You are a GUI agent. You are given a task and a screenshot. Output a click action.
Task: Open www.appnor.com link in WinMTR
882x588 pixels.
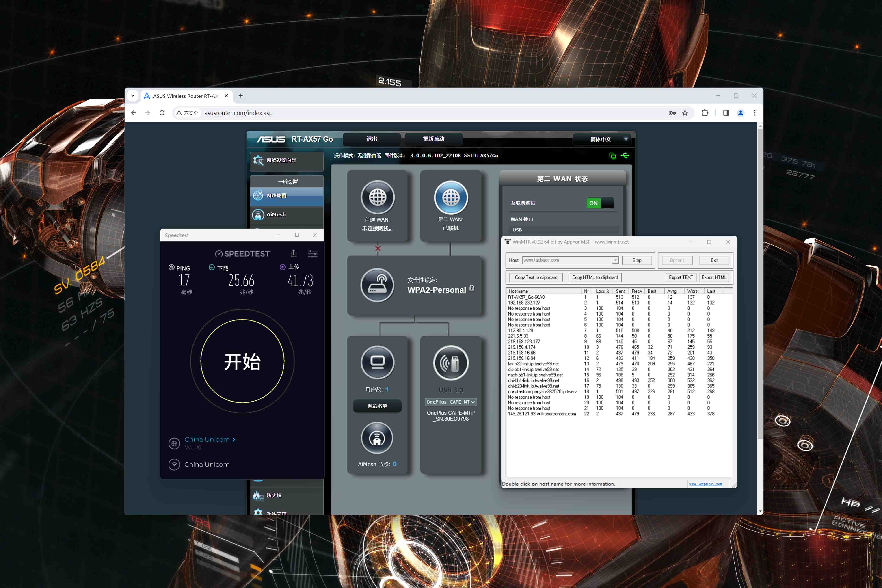[x=705, y=484]
